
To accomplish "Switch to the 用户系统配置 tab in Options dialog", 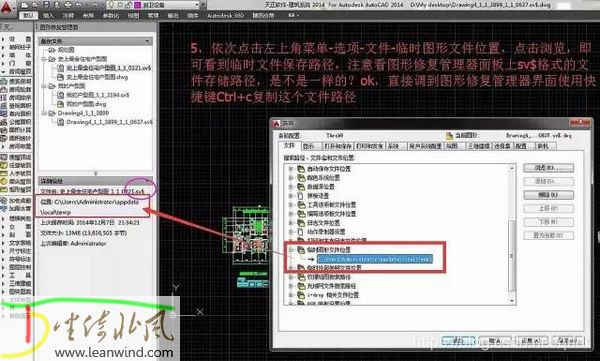I will [x=425, y=146].
